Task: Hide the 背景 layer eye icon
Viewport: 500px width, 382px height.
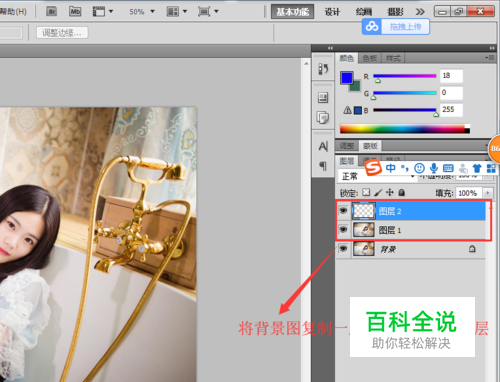Action: [x=343, y=249]
